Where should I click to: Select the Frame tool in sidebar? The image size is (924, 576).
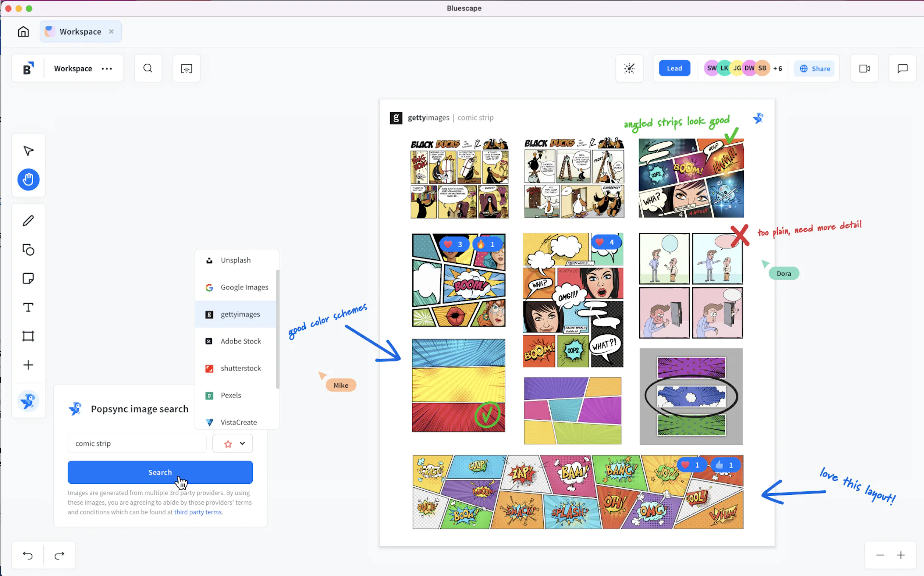[x=29, y=337]
